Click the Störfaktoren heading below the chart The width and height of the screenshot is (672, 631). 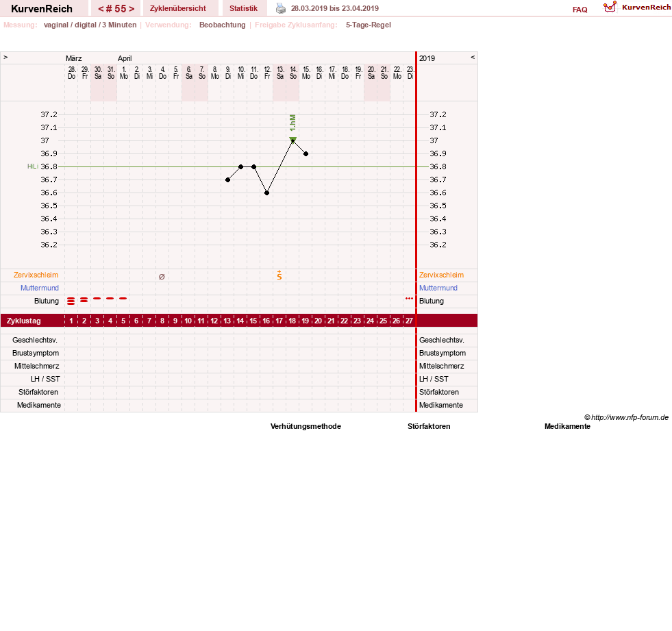click(429, 426)
